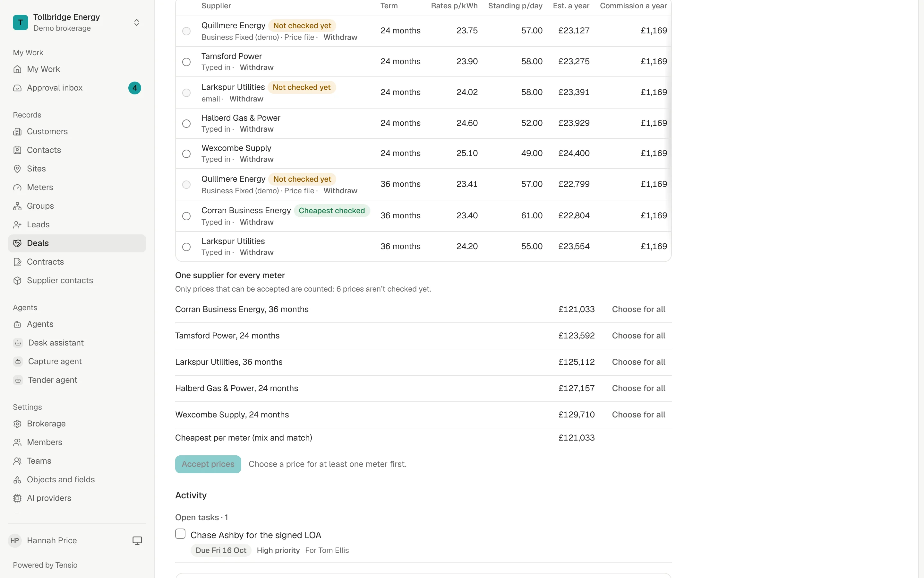Open the Tollbridge Energy brokerage switcher
The height and width of the screenshot is (578, 924).
point(77,22)
